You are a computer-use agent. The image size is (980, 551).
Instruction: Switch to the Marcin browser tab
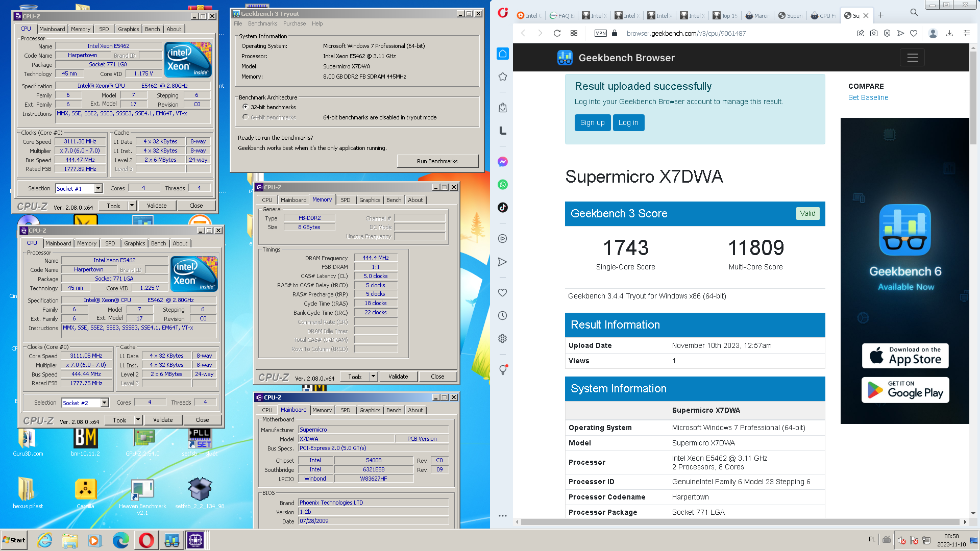pyautogui.click(x=758, y=15)
